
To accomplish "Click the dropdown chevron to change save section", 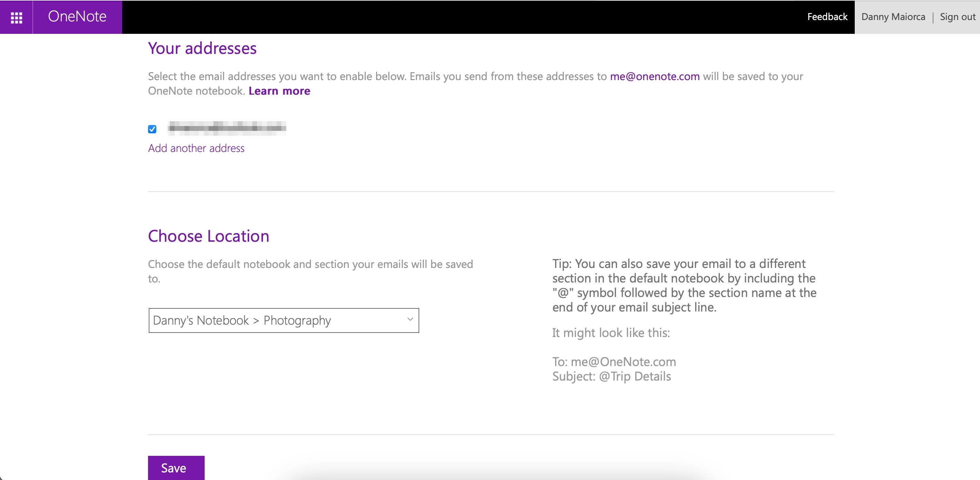I will [409, 320].
